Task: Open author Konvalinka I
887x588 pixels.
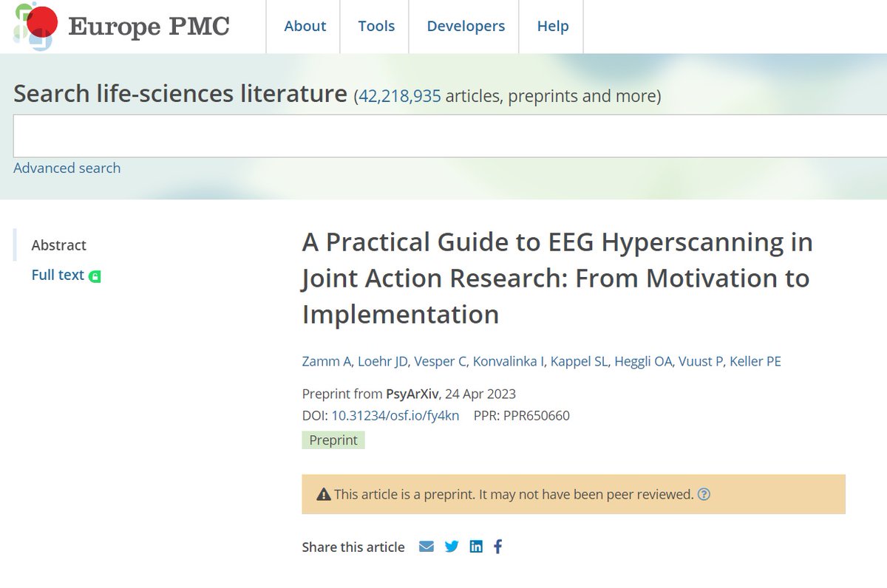Action: 509,361
